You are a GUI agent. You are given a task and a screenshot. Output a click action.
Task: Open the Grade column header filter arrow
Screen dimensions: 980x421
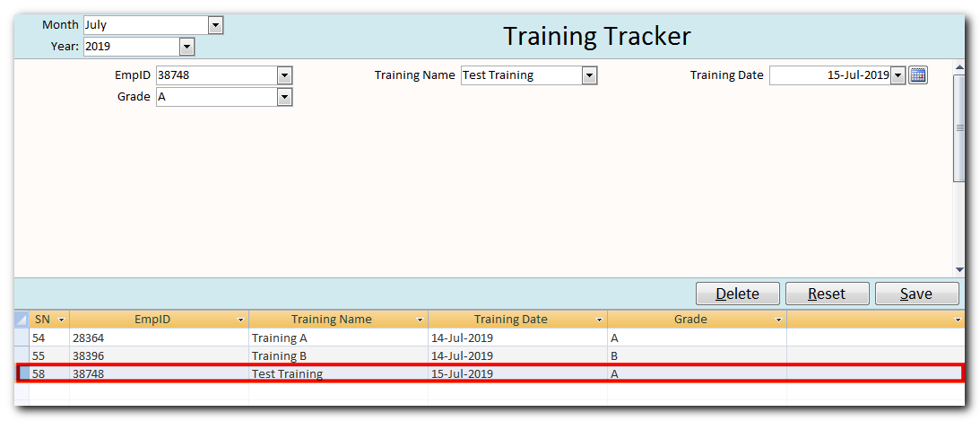click(779, 320)
